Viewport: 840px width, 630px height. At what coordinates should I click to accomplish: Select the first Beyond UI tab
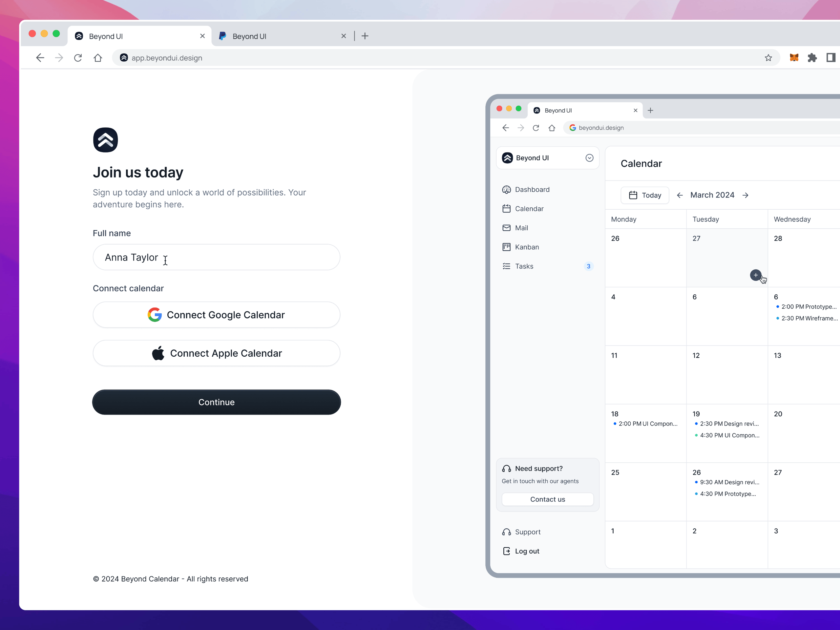point(139,36)
